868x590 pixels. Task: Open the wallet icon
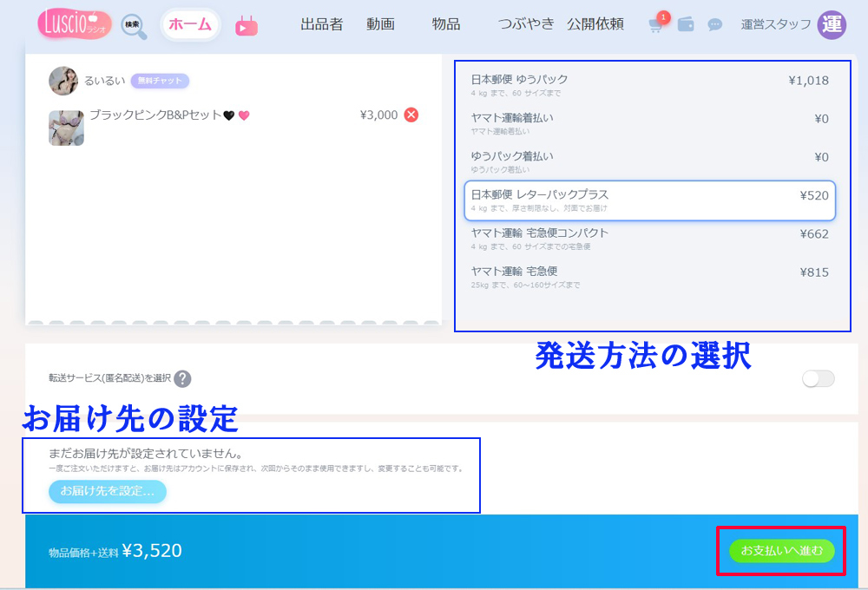click(686, 24)
